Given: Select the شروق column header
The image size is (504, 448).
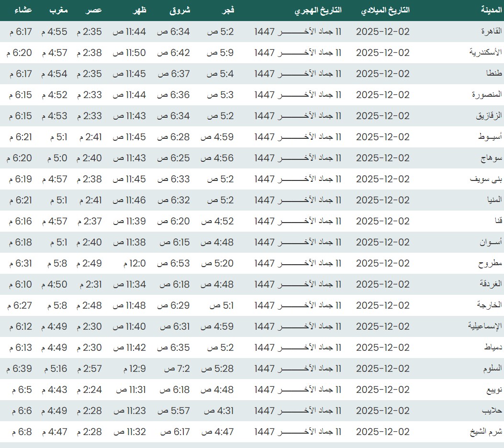Looking at the screenshot, I should click(x=180, y=10).
